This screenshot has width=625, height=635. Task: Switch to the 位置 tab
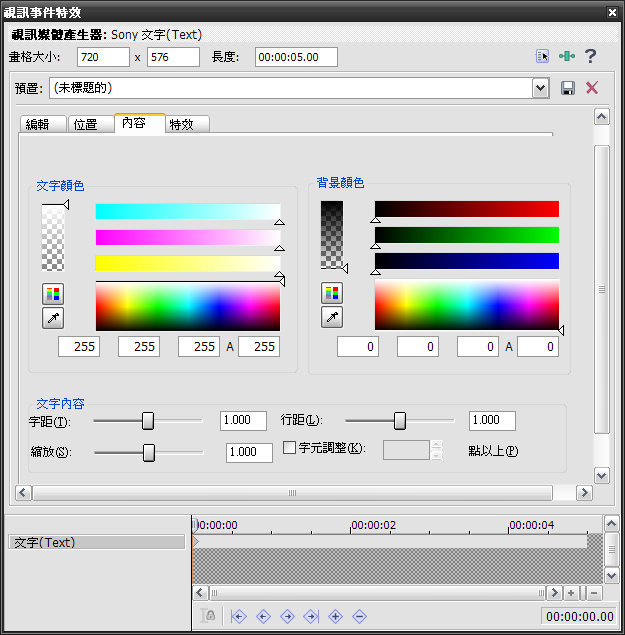[x=91, y=124]
